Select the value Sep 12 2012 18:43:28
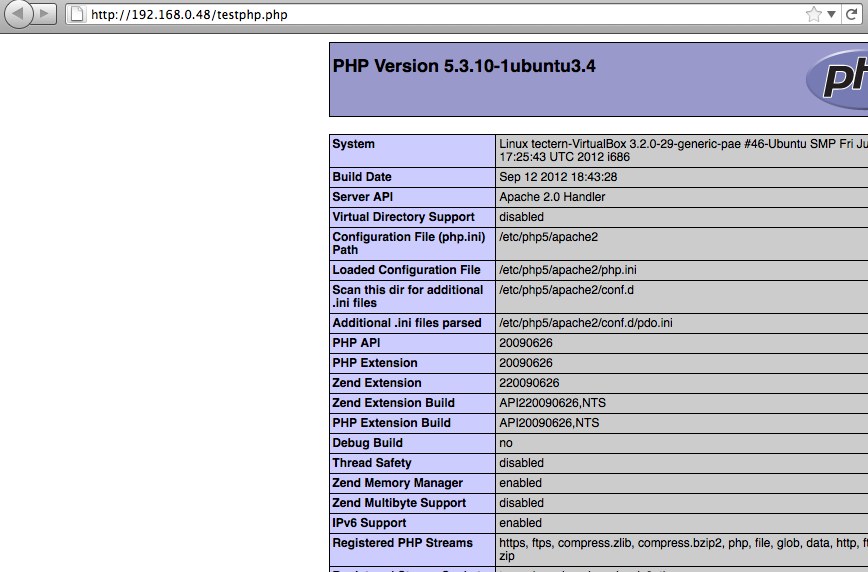 click(558, 177)
